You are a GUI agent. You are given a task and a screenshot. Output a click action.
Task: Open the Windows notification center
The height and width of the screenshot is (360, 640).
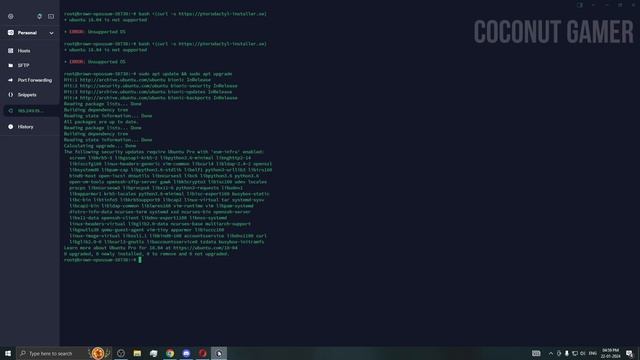pos(629,353)
